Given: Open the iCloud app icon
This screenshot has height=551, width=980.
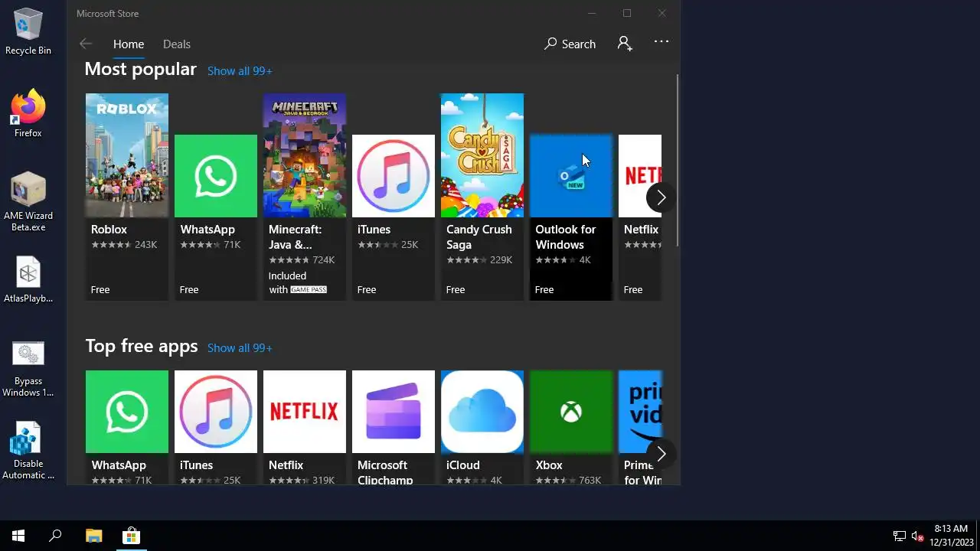Looking at the screenshot, I should tap(482, 412).
